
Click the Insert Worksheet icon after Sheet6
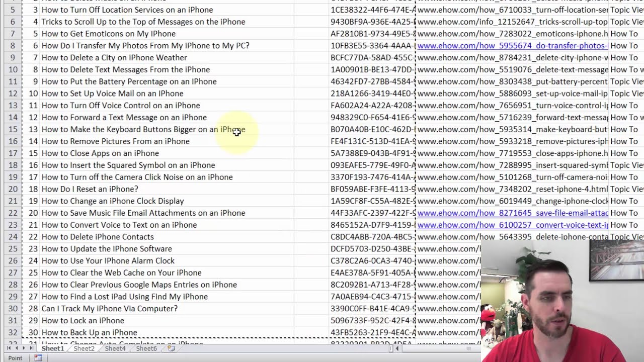click(171, 348)
